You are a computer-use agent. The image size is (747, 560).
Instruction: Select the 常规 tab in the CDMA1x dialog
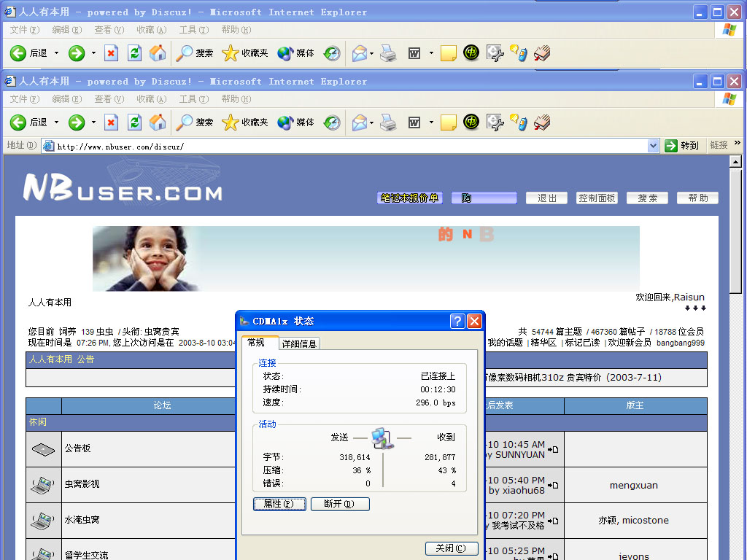[256, 343]
